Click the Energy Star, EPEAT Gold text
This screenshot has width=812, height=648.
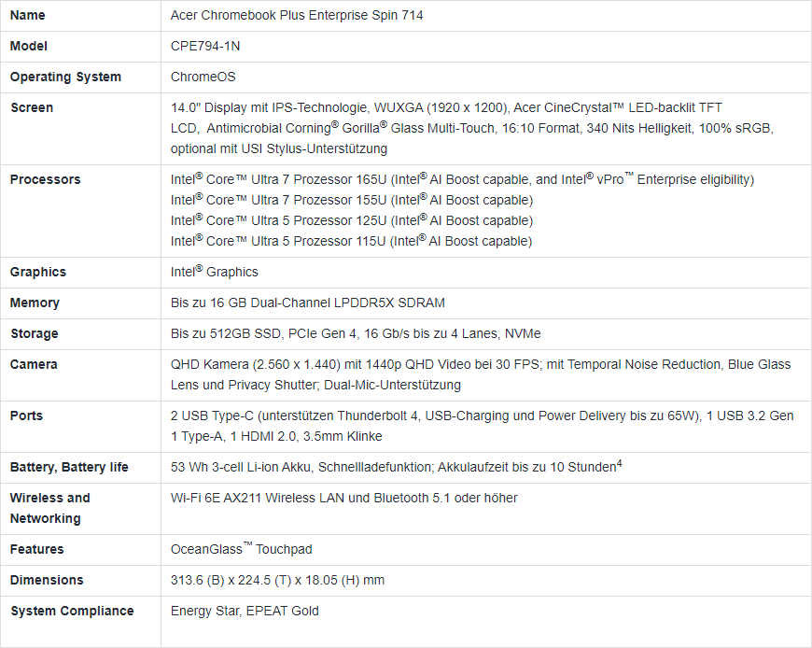tap(245, 611)
